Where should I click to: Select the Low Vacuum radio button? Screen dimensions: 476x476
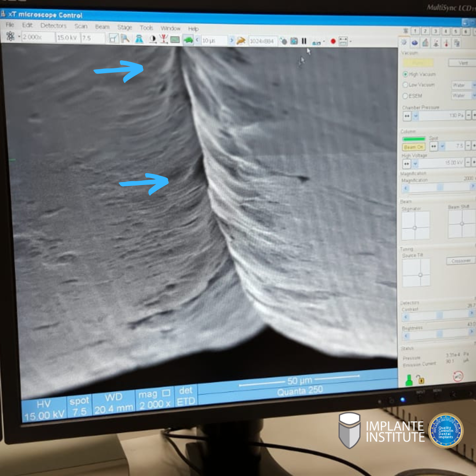pyautogui.click(x=405, y=85)
